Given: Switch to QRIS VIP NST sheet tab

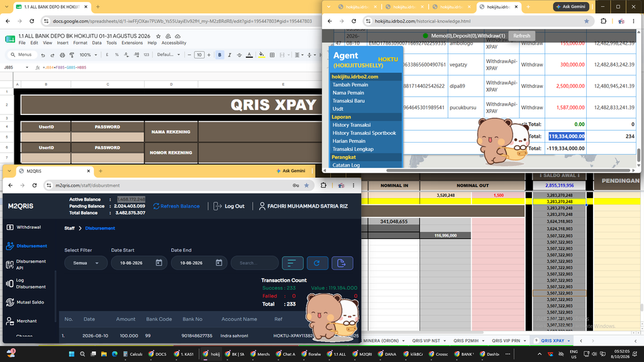Looking at the screenshot, I should pos(426,341).
